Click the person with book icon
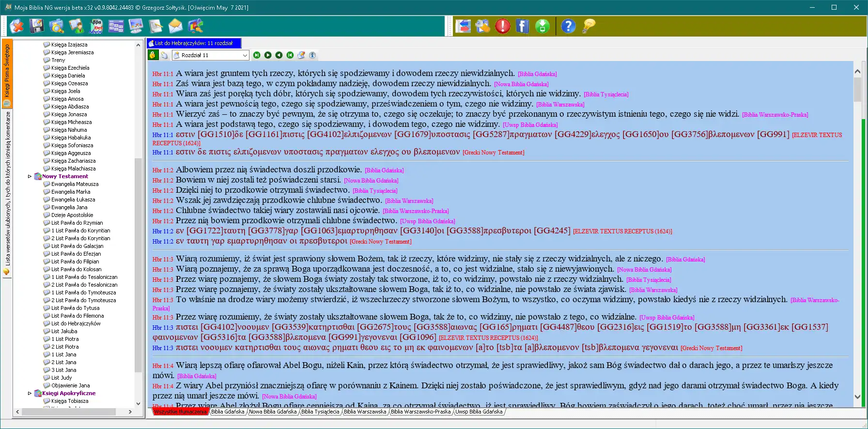Image resolution: width=868 pixels, height=429 pixels. tap(76, 26)
